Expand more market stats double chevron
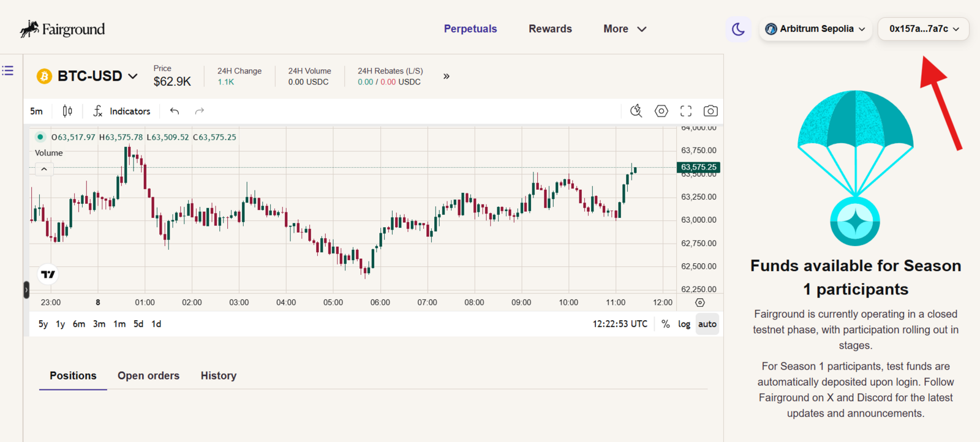Image resolution: width=980 pixels, height=442 pixels. pyautogui.click(x=447, y=76)
